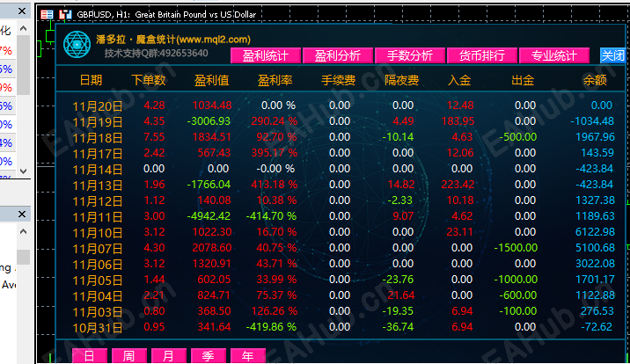Select the 11月06日 date row
This screenshot has height=364, width=630.
coord(98,265)
